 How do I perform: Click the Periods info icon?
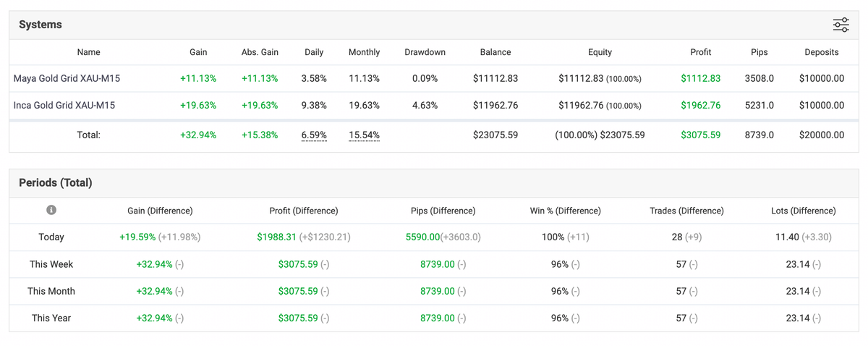tap(51, 210)
